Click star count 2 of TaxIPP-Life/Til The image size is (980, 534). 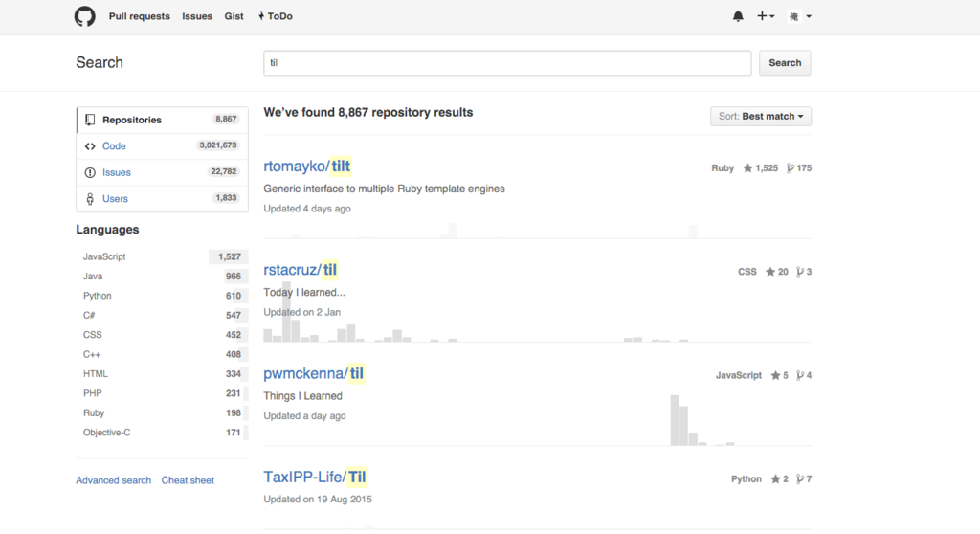tap(779, 479)
